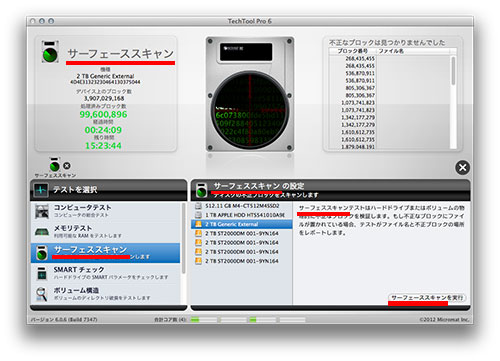
Task: Open the SMART チェック test
Action: [106, 273]
